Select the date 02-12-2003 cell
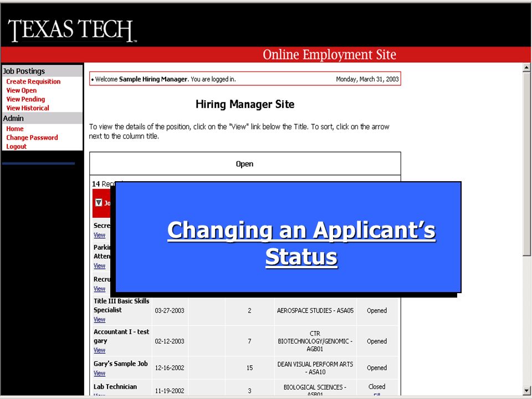 point(170,341)
